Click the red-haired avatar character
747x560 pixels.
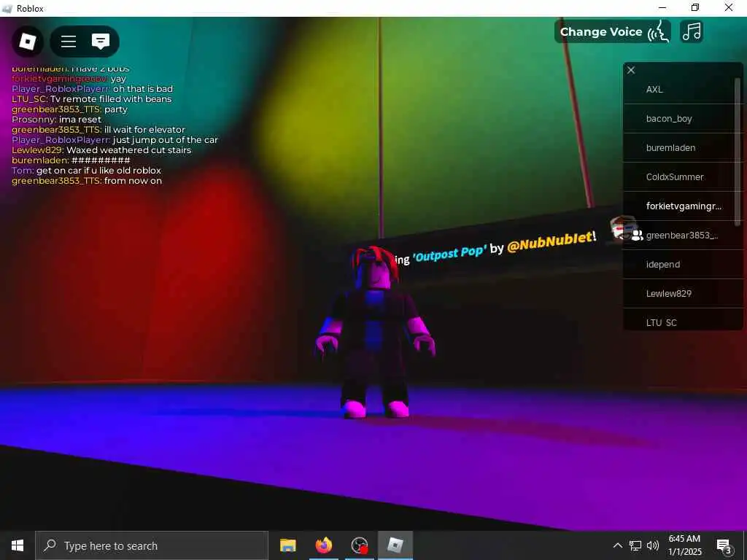tap(375, 333)
